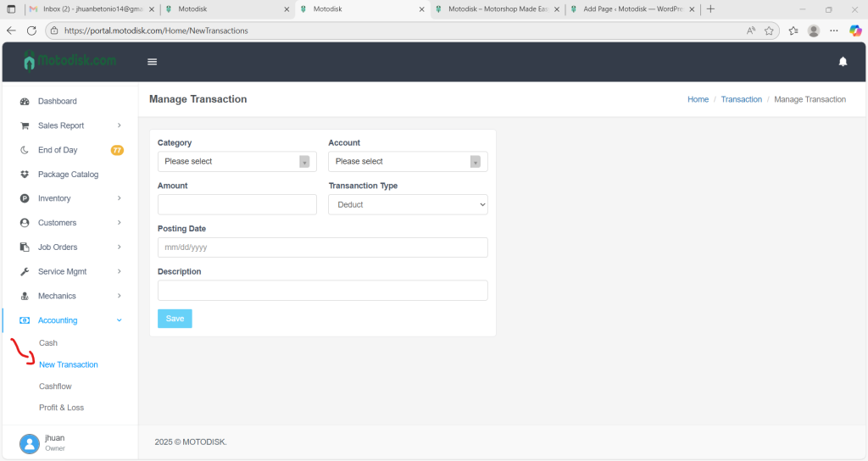This screenshot has width=868, height=461.
Task: Click the Posting Date input field
Action: coord(322,247)
